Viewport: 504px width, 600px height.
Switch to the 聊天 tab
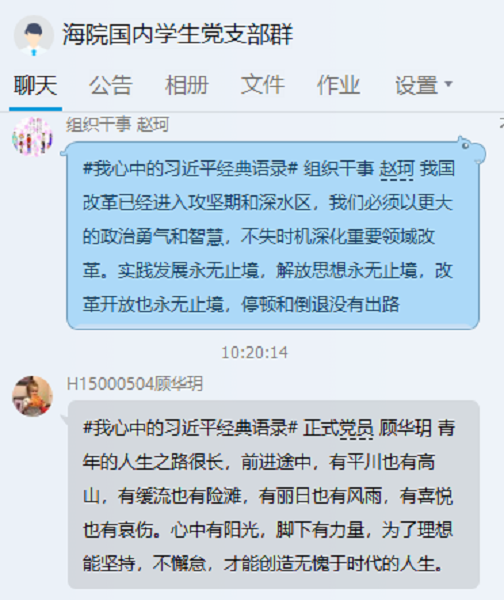pyautogui.click(x=35, y=85)
